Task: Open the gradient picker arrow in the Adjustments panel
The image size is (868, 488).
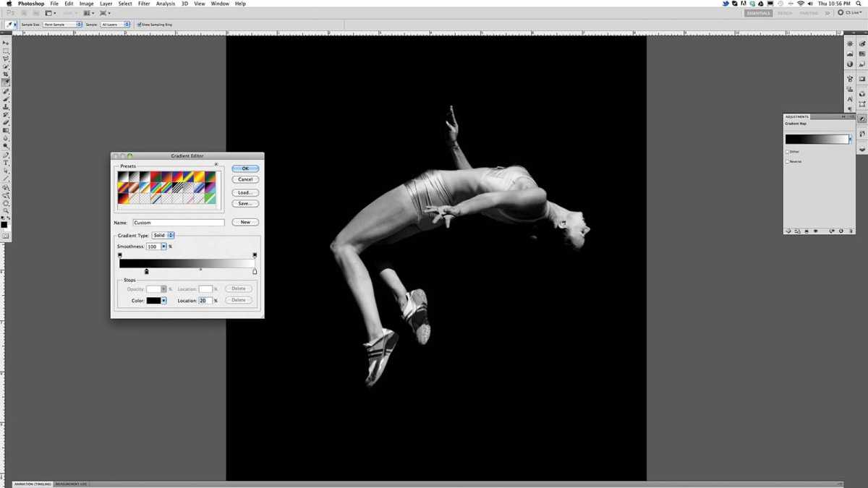Action: [x=850, y=139]
